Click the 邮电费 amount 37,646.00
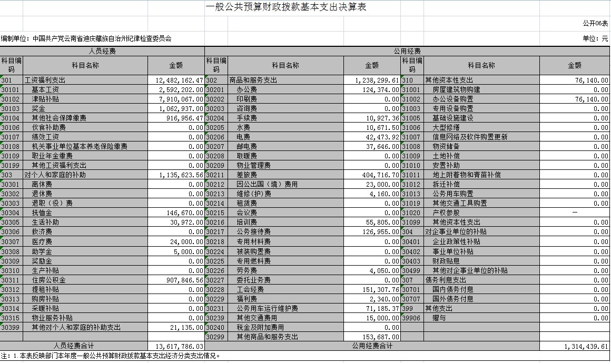611x364 pixels. point(372,146)
